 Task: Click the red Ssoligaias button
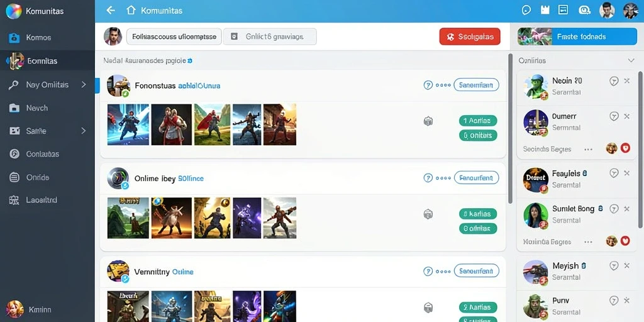470,36
